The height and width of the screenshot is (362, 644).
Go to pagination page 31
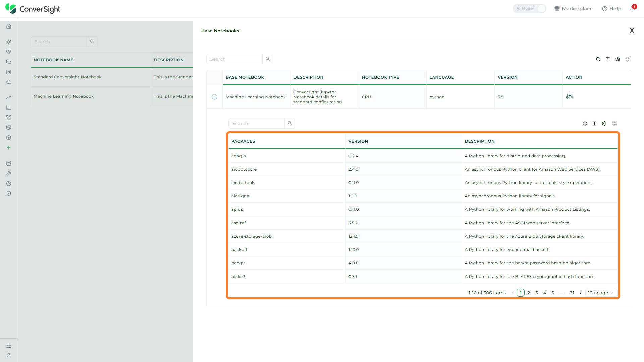click(572, 293)
